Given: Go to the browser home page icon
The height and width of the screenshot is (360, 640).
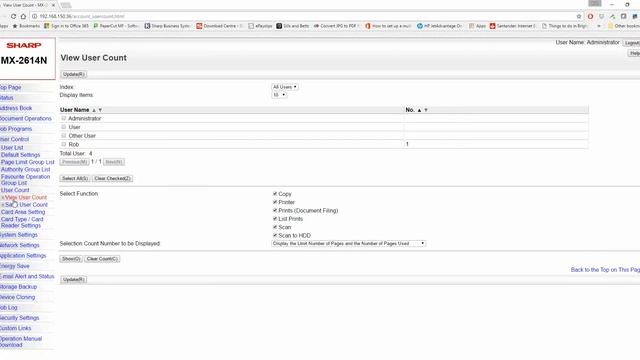Looking at the screenshot, I should [x=23, y=16].
